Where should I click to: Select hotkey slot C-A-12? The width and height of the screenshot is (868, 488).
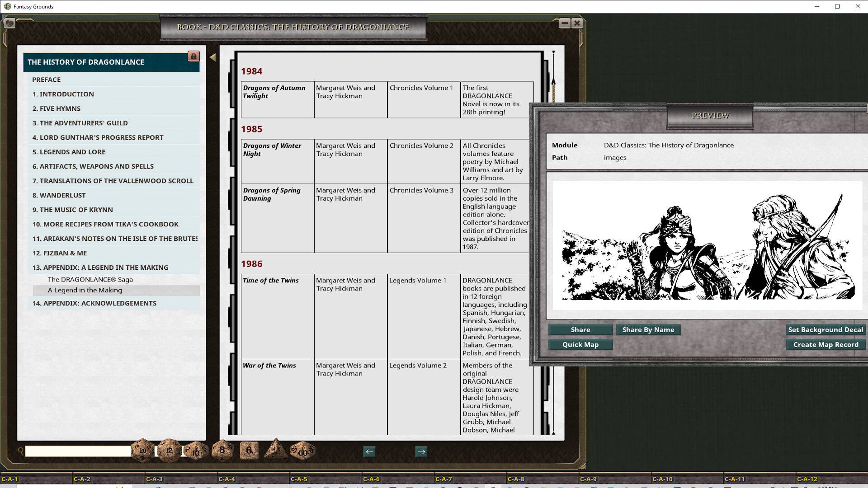click(x=832, y=479)
